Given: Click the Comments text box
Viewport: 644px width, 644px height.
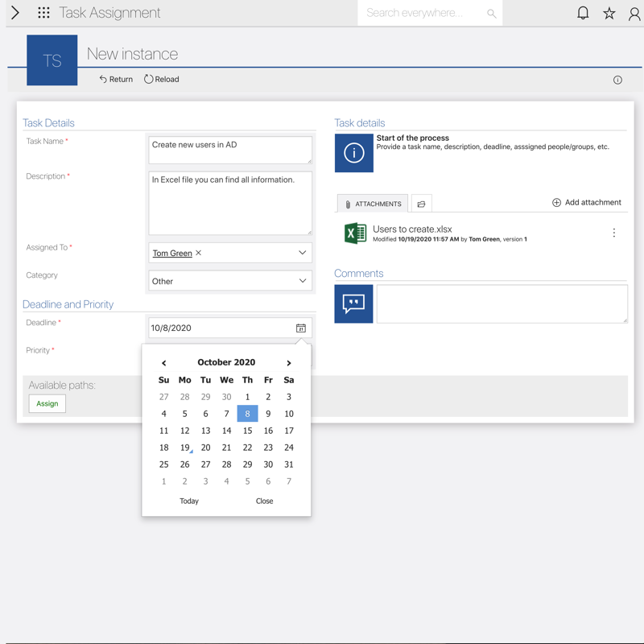Looking at the screenshot, I should point(501,303).
